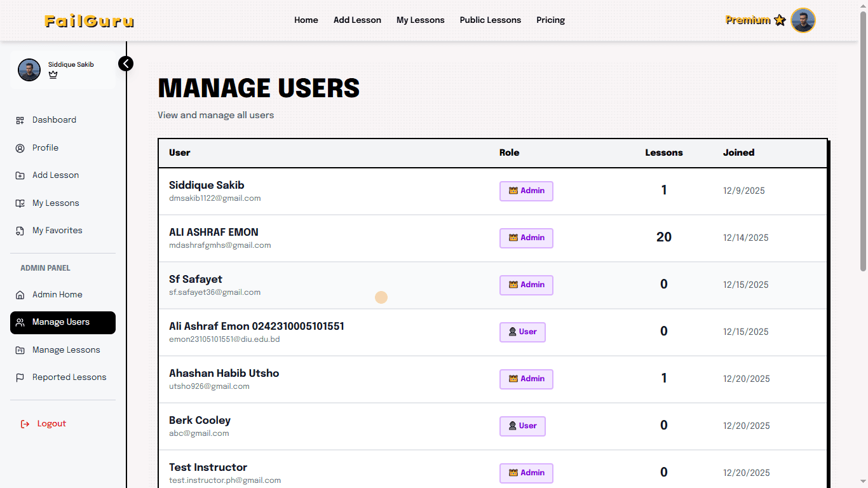Click the Manage Lessons icon in the sidebar

tap(20, 350)
